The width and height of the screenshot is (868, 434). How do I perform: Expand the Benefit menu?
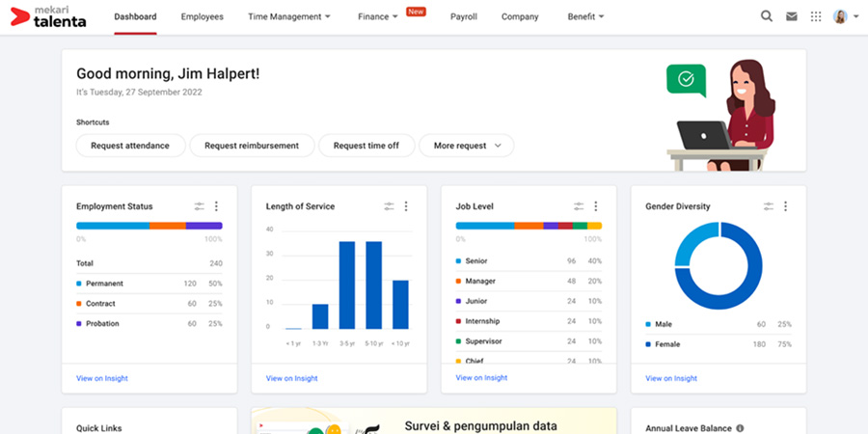[585, 16]
